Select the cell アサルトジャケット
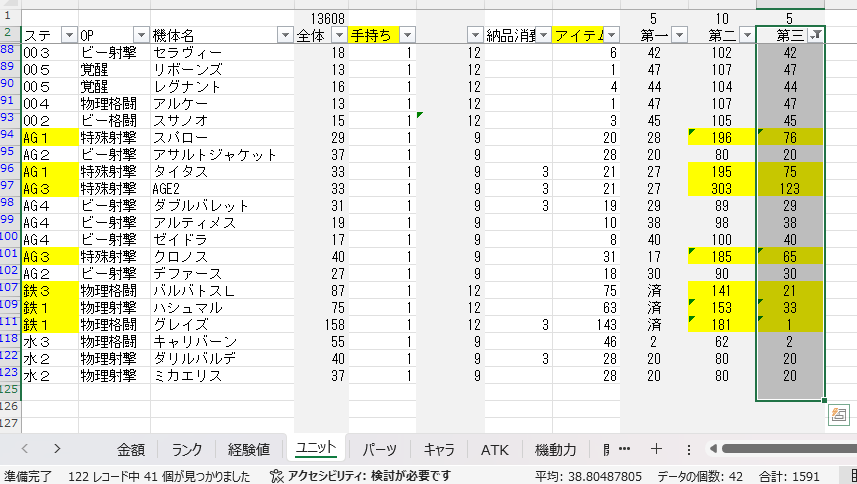 tap(222, 155)
